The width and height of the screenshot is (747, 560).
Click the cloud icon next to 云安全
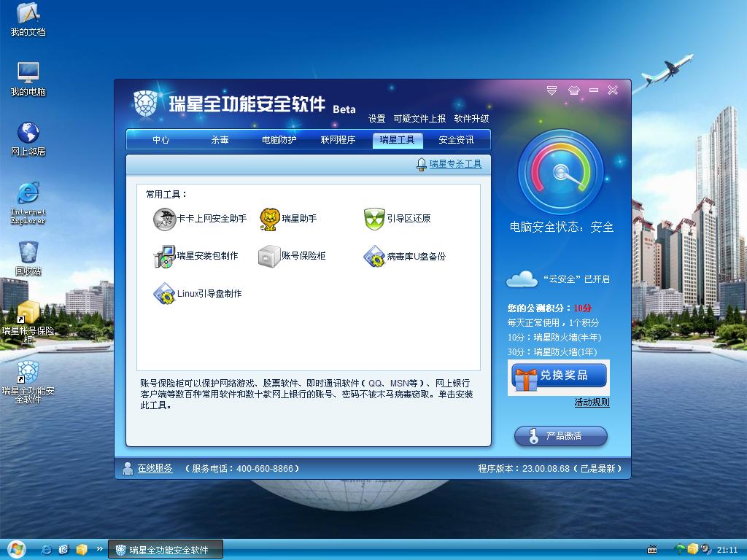click(522, 279)
